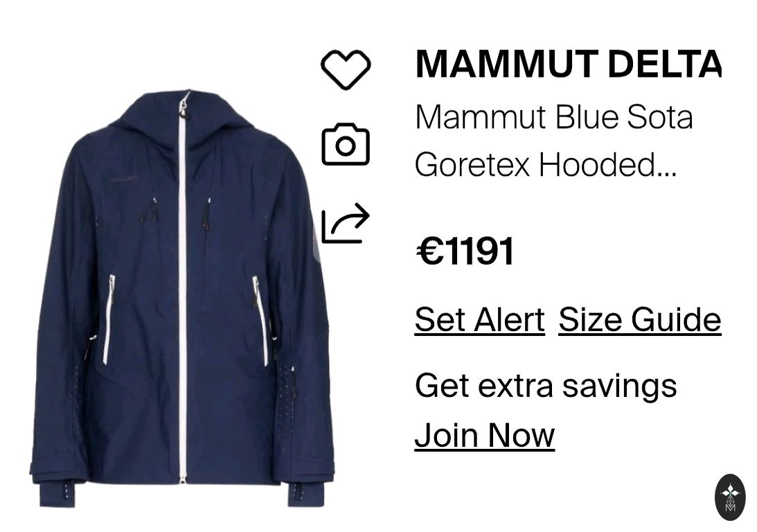757x532 pixels.
Task: Open the navy jacket product image
Action: coord(182,299)
